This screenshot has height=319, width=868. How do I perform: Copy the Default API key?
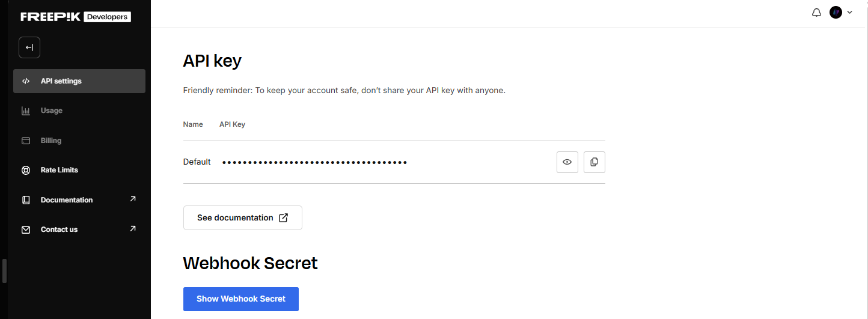(x=594, y=162)
